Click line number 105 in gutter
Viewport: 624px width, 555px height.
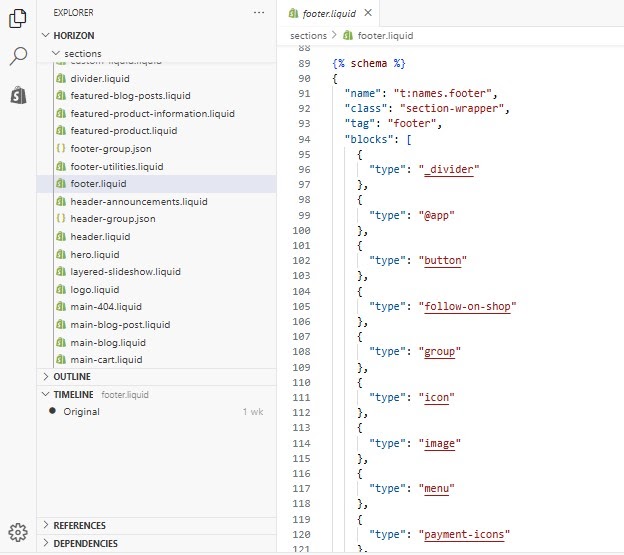(x=301, y=307)
